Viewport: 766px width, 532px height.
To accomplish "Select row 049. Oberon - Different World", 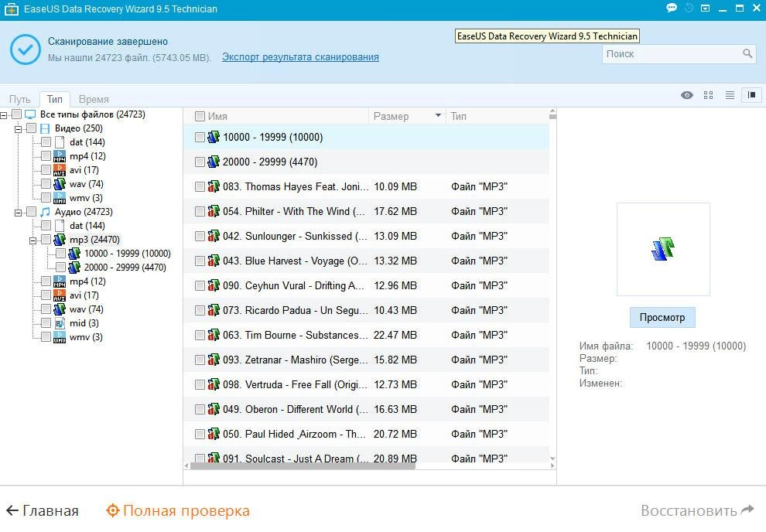I will 366,410.
